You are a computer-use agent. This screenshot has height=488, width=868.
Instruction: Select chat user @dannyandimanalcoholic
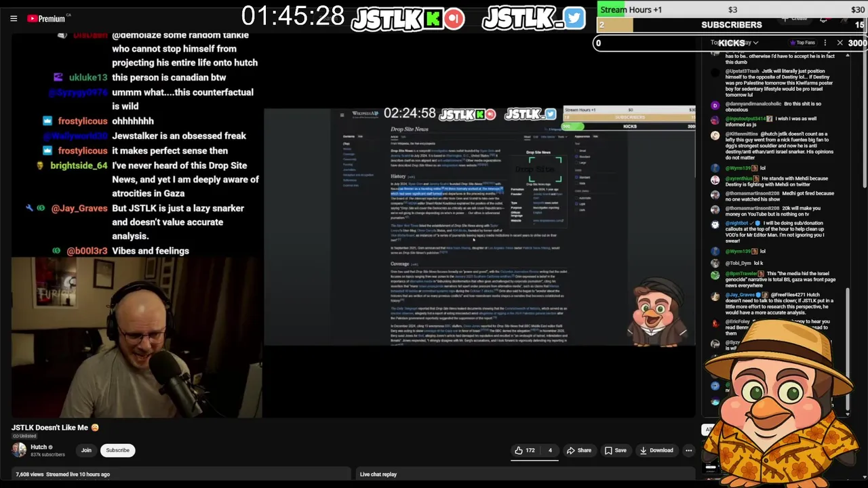click(753, 104)
